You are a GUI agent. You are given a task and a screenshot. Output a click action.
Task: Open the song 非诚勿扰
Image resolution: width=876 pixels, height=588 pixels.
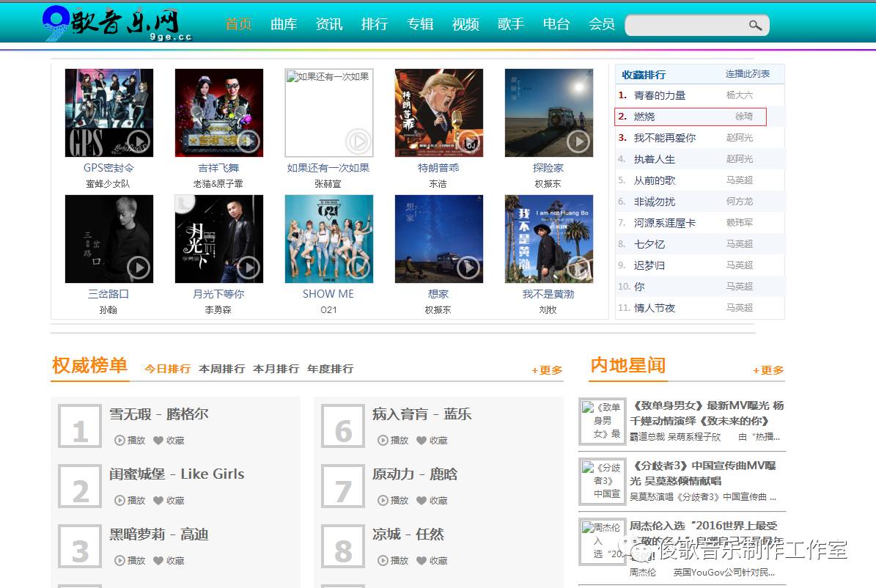click(x=654, y=202)
